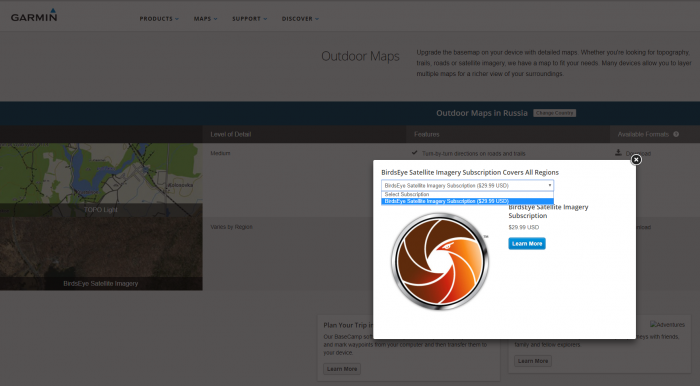Click Learn More in the subscription popup

527,244
